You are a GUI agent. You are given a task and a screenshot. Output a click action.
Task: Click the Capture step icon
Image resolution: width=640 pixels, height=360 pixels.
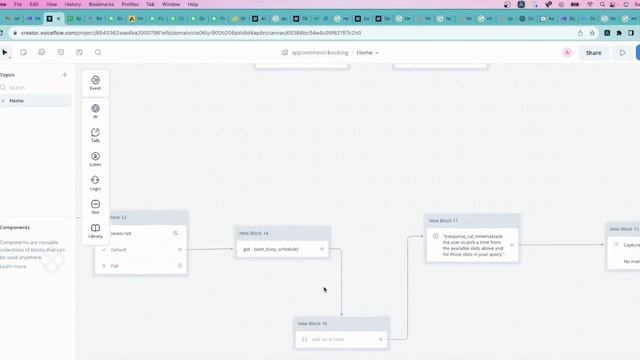click(x=616, y=244)
